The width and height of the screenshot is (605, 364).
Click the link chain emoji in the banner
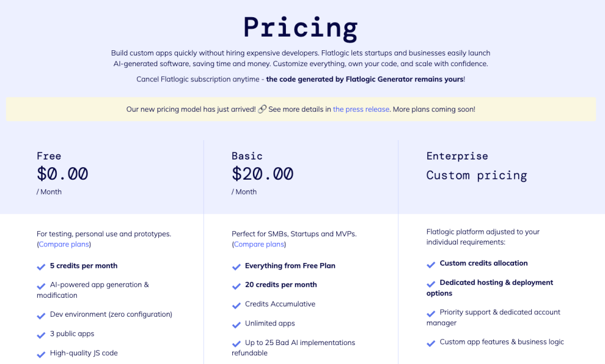[262, 109]
